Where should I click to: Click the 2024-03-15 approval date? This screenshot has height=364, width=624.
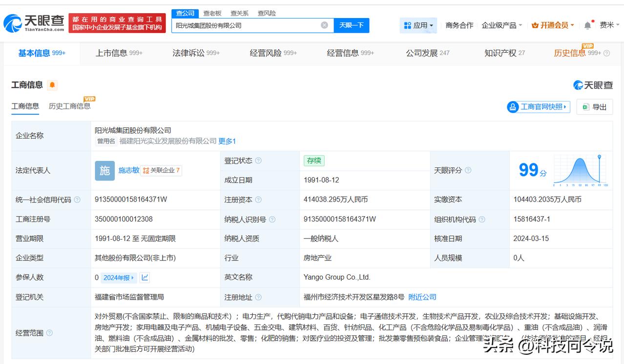[531, 239]
